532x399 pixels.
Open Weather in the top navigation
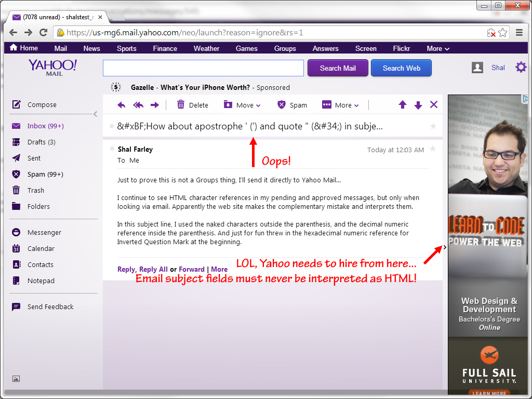coord(206,48)
